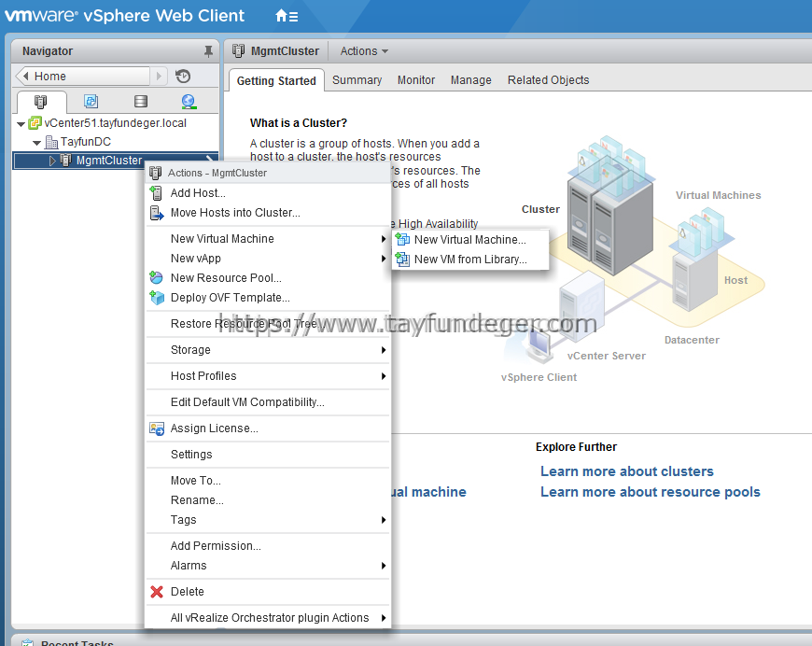Screen dimensions: 812x646
Task: Open the Manage tab
Action: click(470, 80)
